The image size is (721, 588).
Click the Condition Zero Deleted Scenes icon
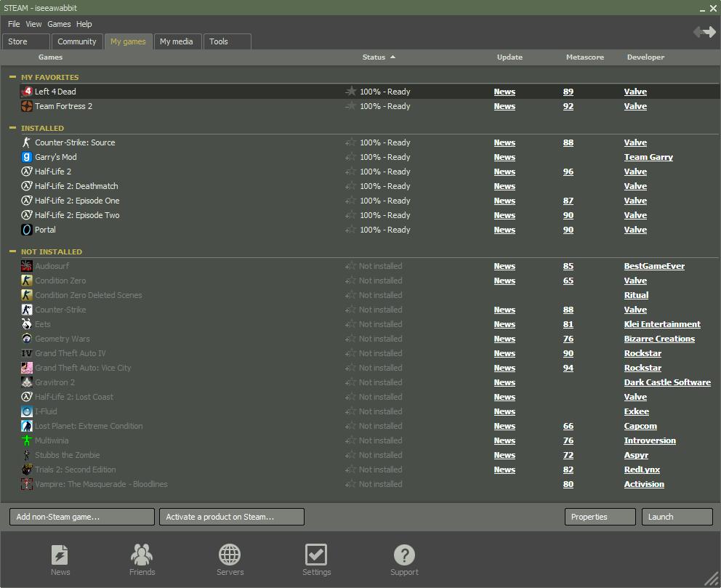point(27,295)
